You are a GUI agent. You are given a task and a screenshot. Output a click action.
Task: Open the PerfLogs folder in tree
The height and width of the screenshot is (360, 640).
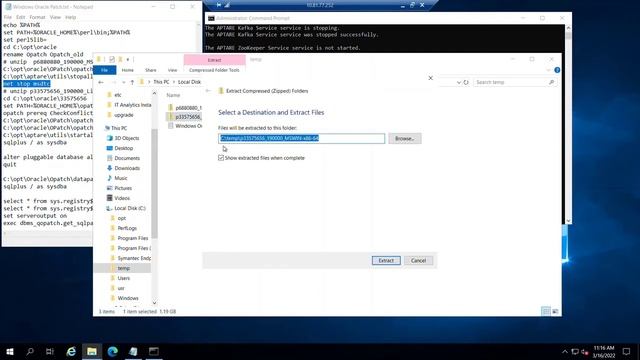point(127,228)
